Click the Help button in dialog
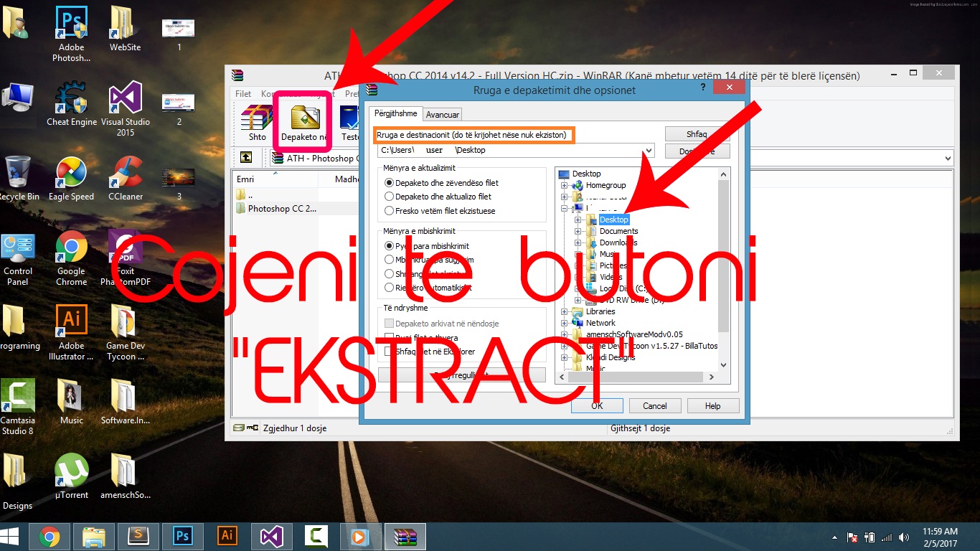This screenshot has width=980, height=551. tap(713, 405)
